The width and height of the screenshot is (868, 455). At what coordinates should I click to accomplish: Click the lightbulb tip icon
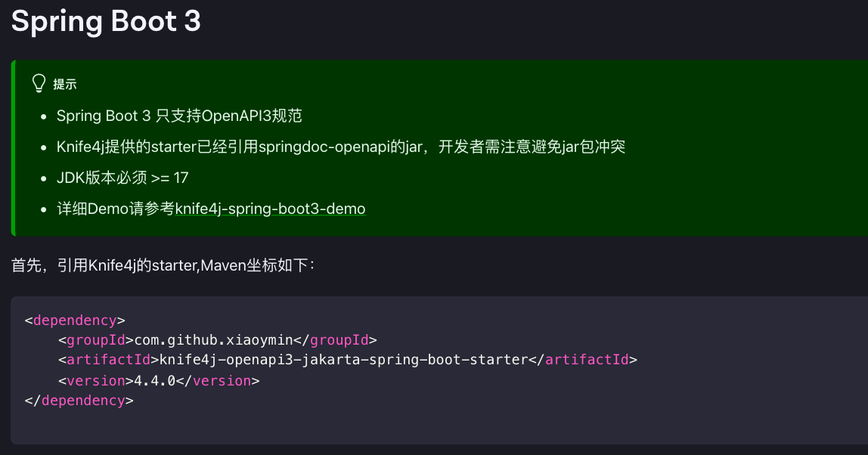(39, 84)
